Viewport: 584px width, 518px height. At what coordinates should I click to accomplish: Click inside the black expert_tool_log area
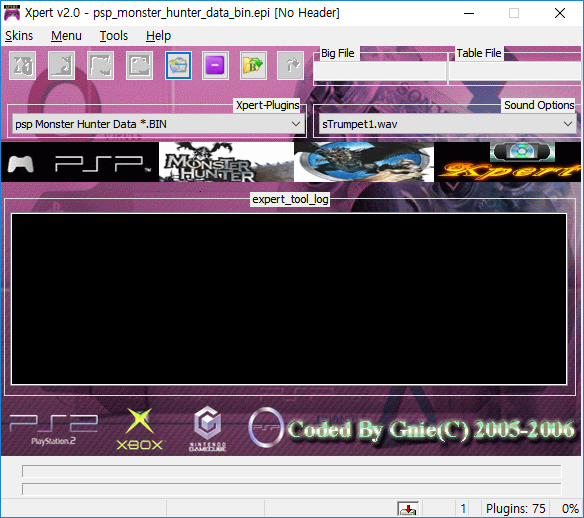pyautogui.click(x=289, y=299)
